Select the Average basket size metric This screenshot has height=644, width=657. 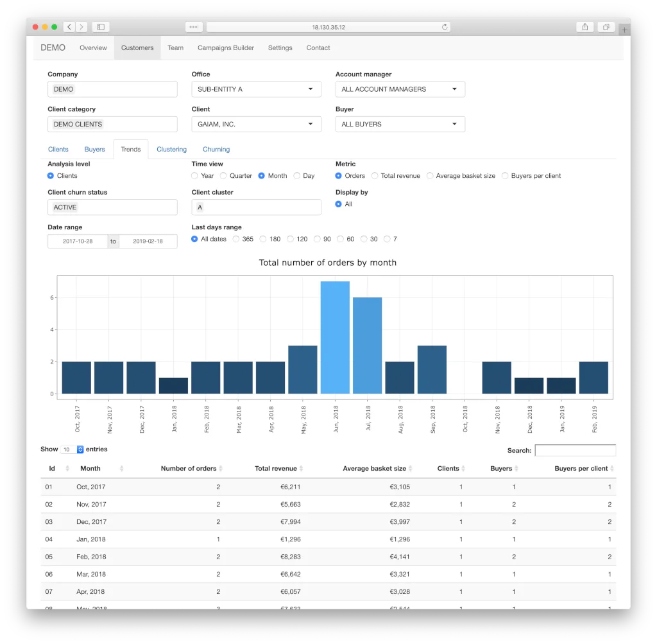point(430,176)
